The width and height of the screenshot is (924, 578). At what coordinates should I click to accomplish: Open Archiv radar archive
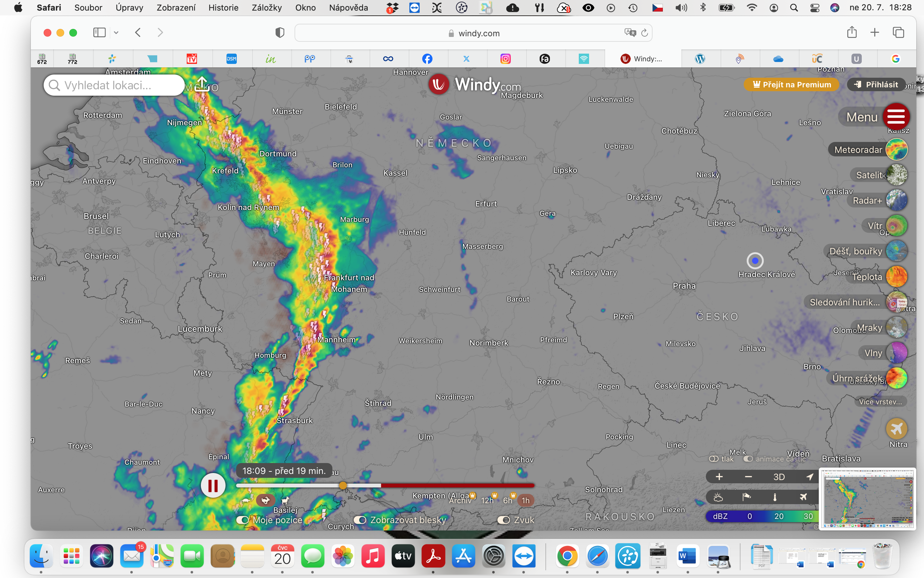click(460, 500)
